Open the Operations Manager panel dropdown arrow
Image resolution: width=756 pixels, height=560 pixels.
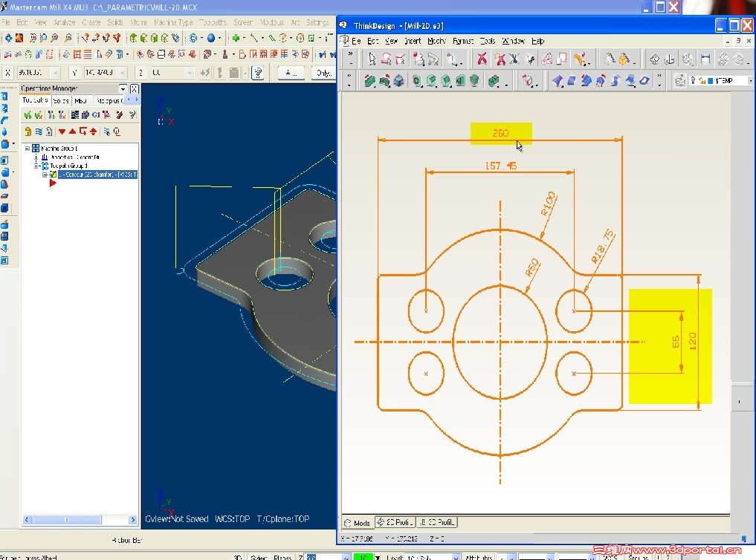(x=123, y=88)
